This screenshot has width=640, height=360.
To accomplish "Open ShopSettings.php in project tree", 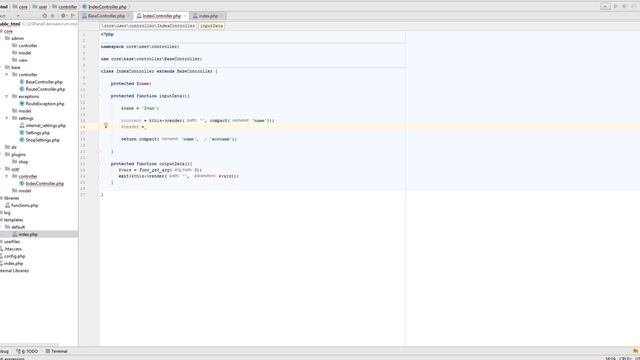I will [x=42, y=140].
